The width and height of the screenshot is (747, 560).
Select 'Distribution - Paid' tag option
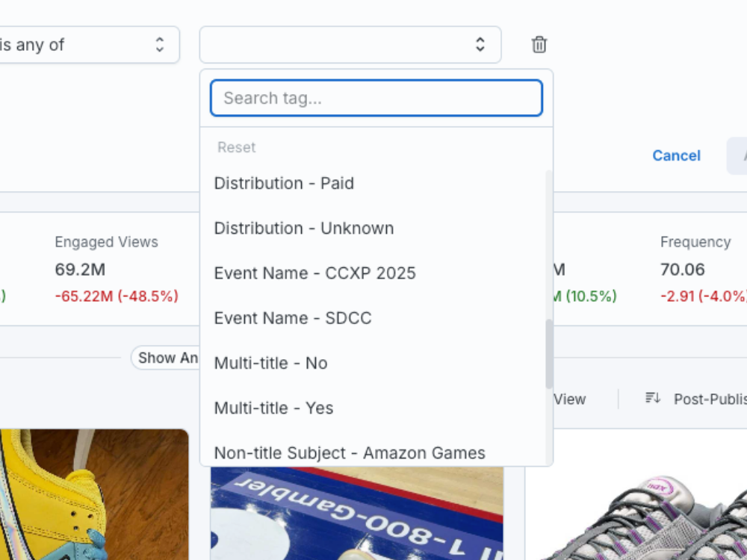point(284,184)
